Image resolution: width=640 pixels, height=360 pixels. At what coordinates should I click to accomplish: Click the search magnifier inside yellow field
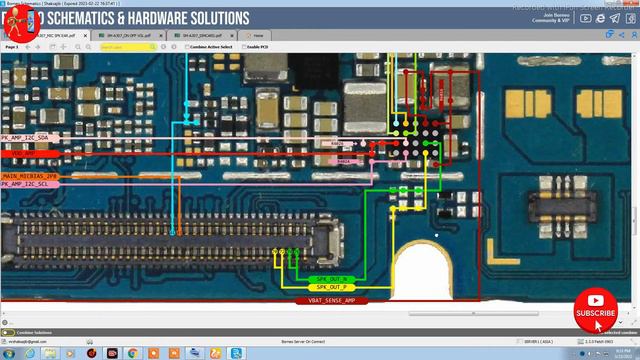(153, 47)
